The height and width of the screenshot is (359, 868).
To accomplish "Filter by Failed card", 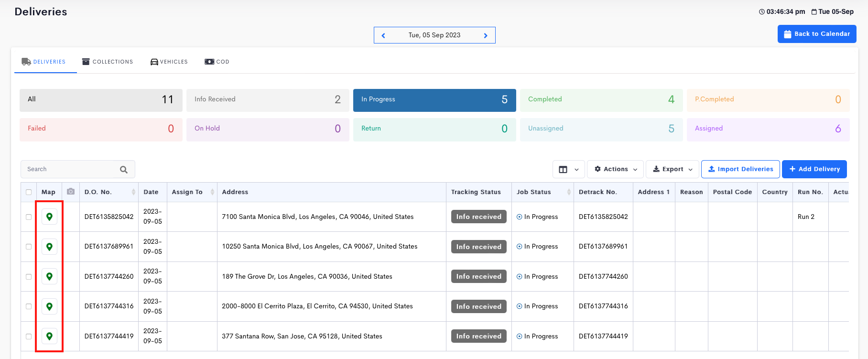I will (x=101, y=129).
